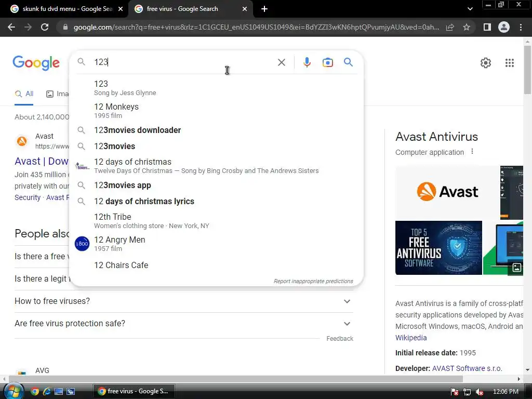Open the Windows Start button

pos(14,391)
